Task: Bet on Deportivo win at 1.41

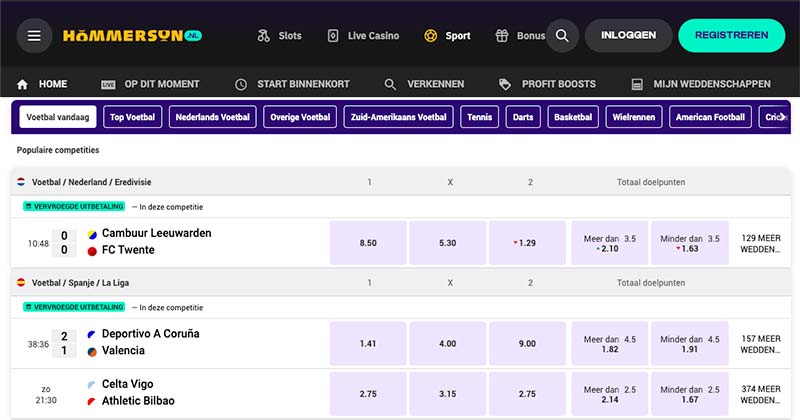Action: point(368,343)
